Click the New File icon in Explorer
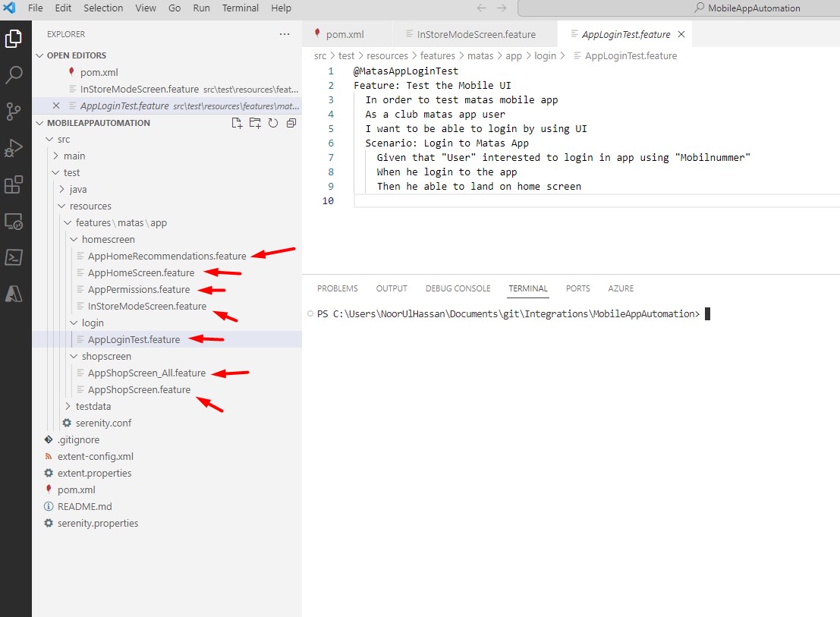Viewport: 840px width, 617px height. click(237, 123)
